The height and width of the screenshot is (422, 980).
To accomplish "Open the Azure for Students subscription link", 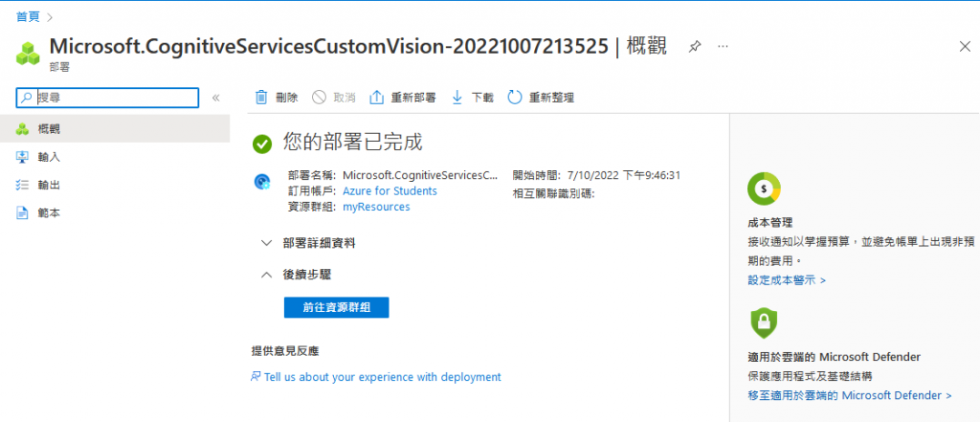I will (x=390, y=190).
